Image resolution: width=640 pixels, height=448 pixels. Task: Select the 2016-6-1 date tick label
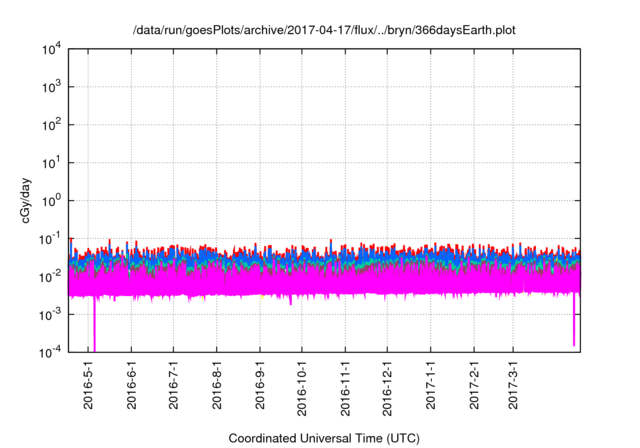tap(131, 385)
